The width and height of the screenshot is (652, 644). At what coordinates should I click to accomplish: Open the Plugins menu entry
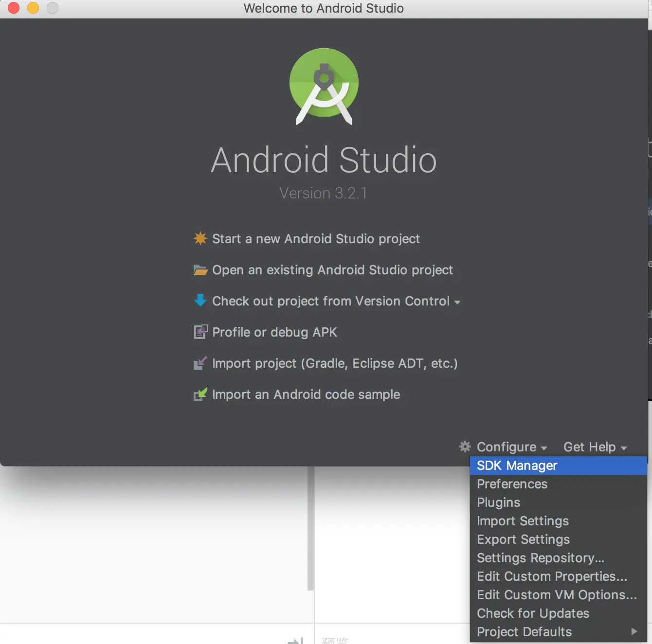(498, 502)
